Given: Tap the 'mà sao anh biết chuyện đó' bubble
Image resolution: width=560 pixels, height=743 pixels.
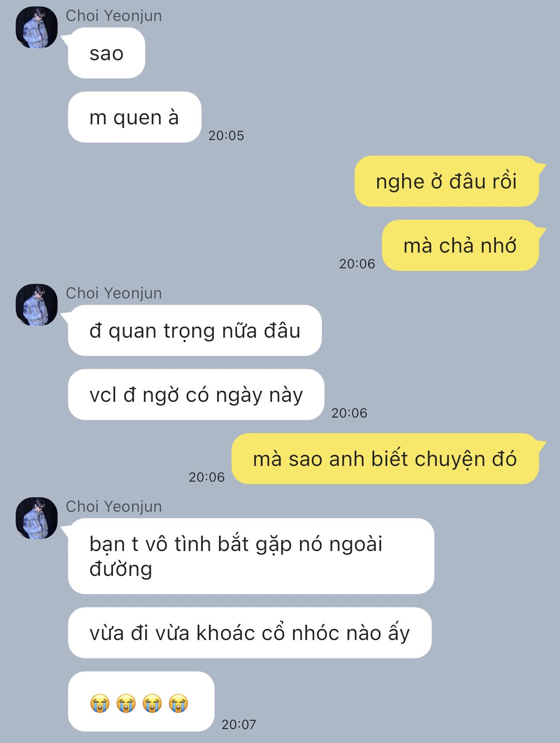Looking at the screenshot, I should [385, 459].
